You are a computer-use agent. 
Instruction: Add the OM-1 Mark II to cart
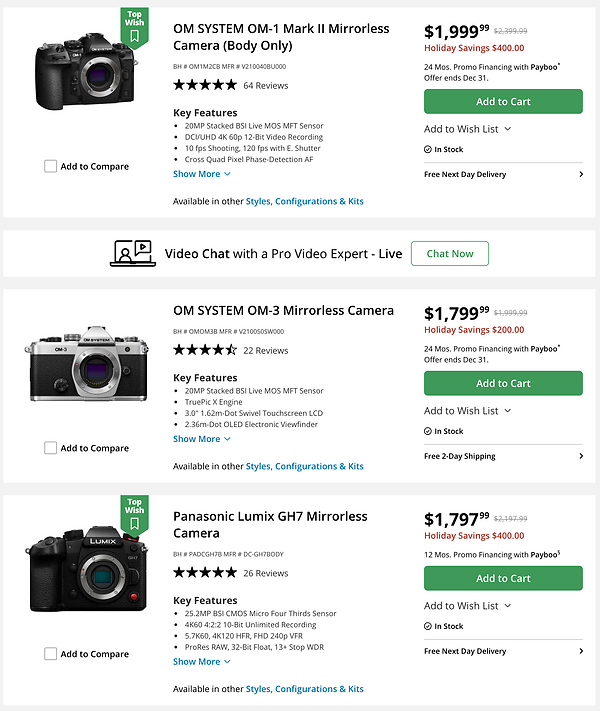(x=503, y=101)
